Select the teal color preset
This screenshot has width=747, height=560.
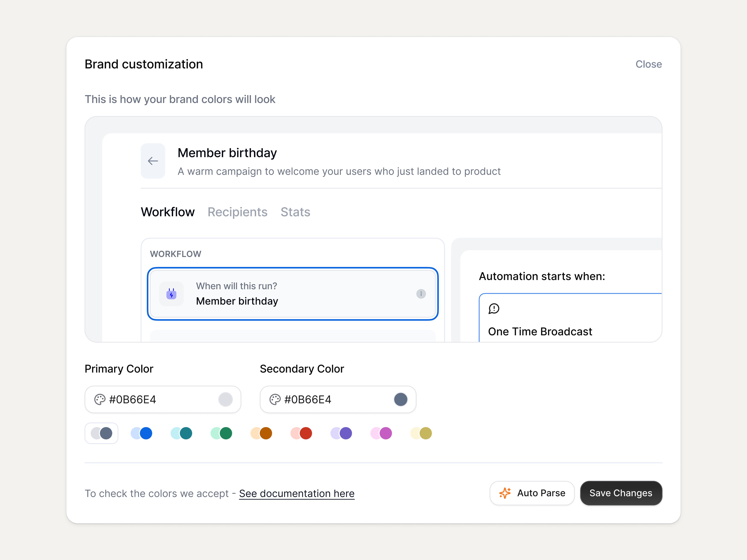(x=181, y=433)
